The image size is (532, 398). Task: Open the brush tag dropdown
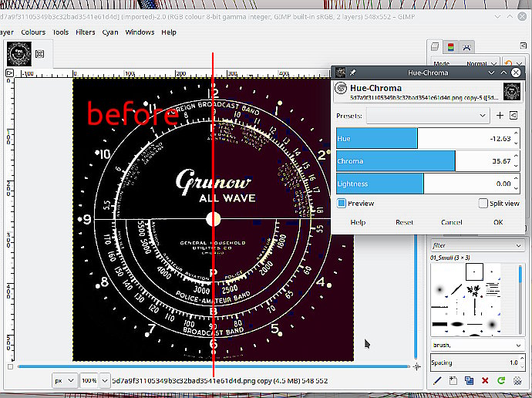[476, 345]
